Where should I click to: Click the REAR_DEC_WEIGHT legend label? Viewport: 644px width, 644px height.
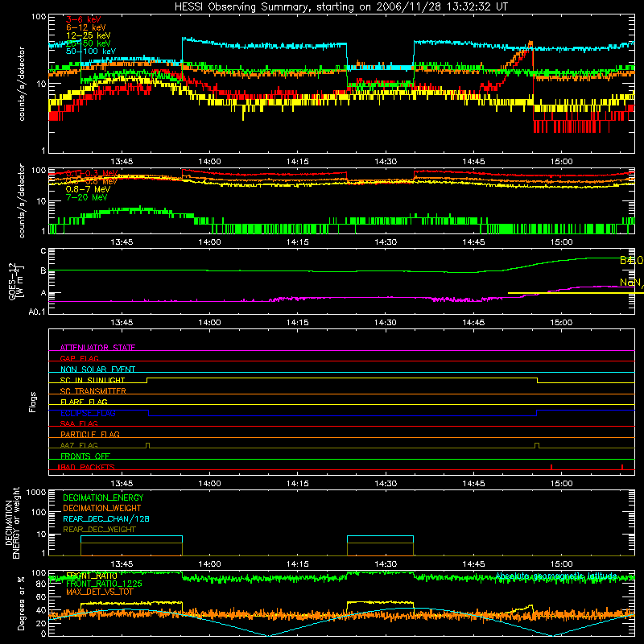99,530
